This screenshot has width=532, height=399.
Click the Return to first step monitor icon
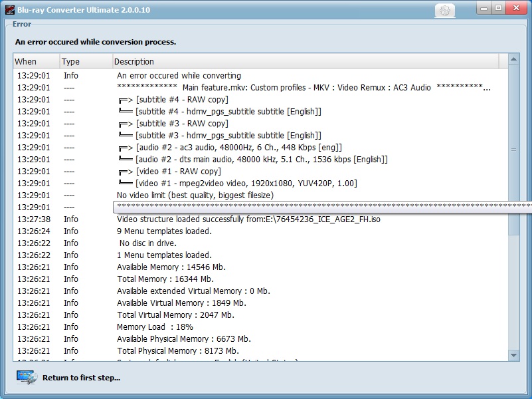pyautogui.click(x=26, y=377)
